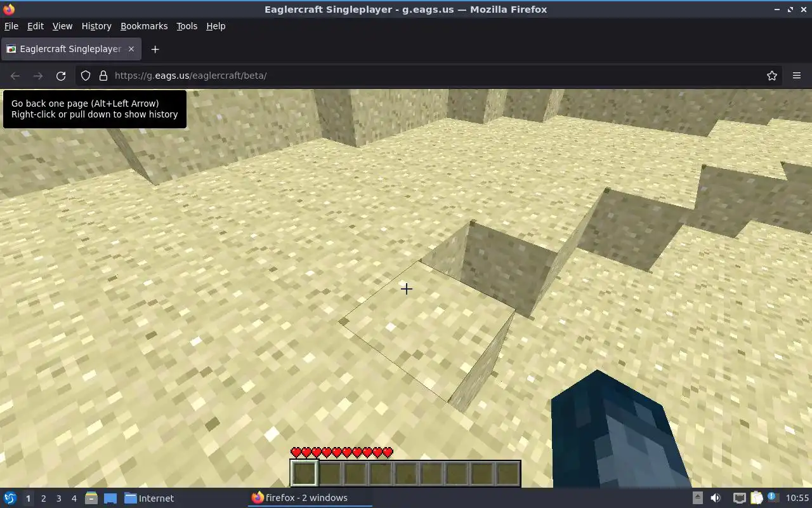Image resolution: width=812 pixels, height=508 pixels.
Task: Open the clipboard tray icon
Action: [756, 498]
